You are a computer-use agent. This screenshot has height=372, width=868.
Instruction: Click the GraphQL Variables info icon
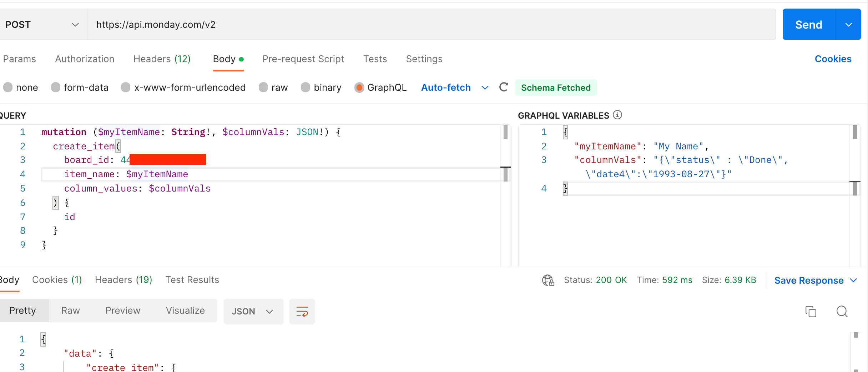[617, 115]
